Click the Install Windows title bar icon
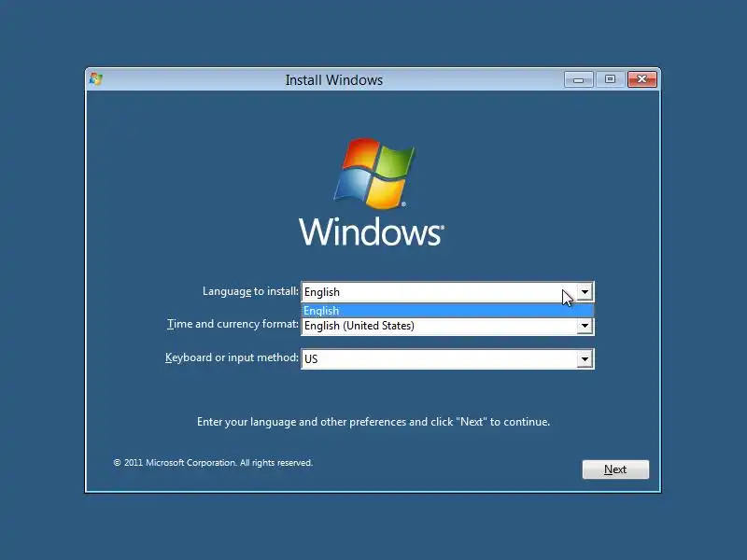Image resolution: width=747 pixels, height=560 pixels. click(96, 79)
